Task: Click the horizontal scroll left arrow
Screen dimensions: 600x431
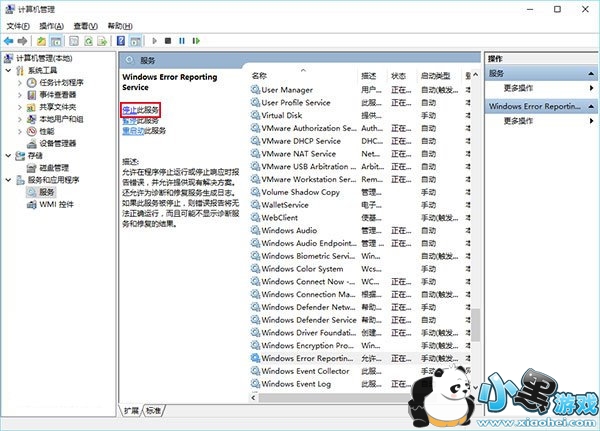Action: coord(254,398)
